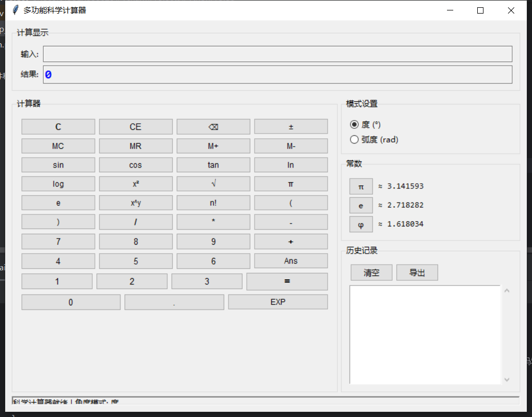Click digit 9 key

[213, 242]
